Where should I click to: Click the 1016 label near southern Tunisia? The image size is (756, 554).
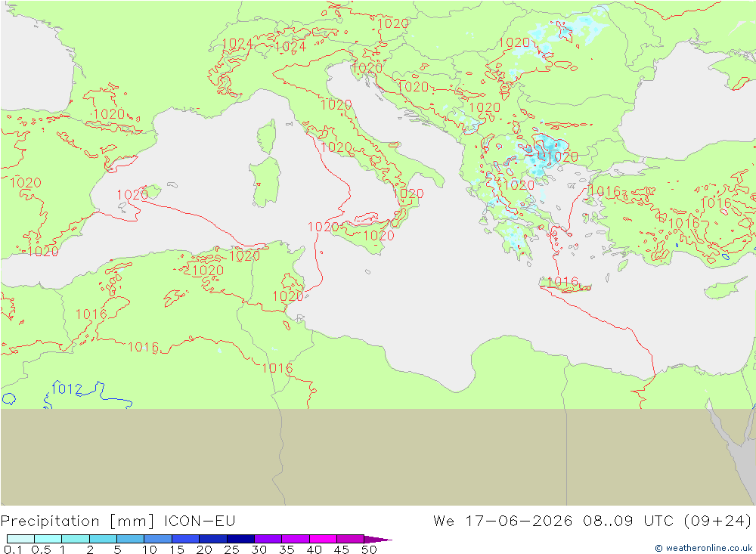277,368
